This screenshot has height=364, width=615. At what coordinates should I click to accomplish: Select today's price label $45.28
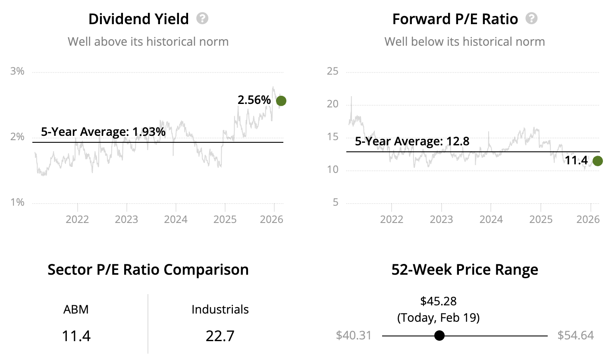[x=438, y=301]
